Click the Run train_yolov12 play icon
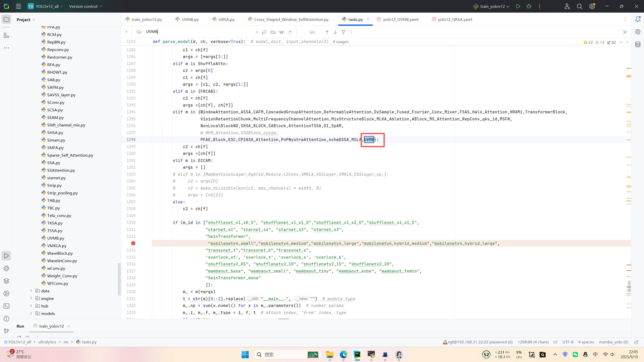The image size is (644, 362). [x=518, y=6]
